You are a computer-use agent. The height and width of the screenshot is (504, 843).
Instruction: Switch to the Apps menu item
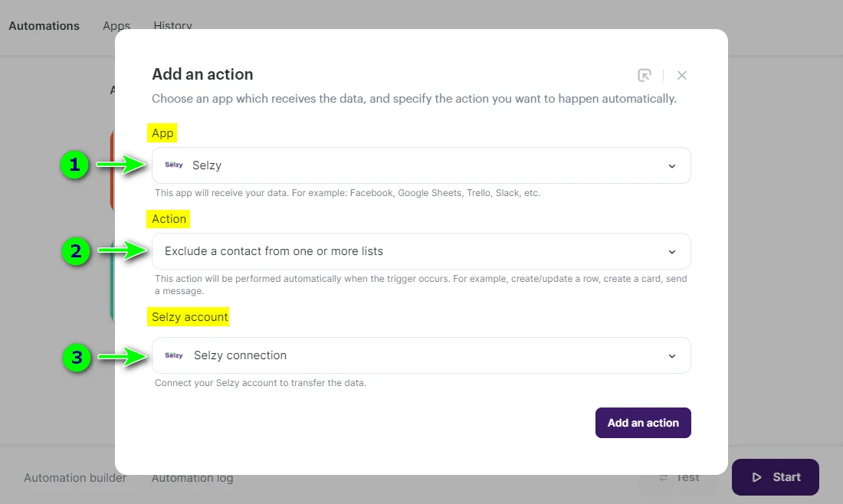(x=116, y=25)
